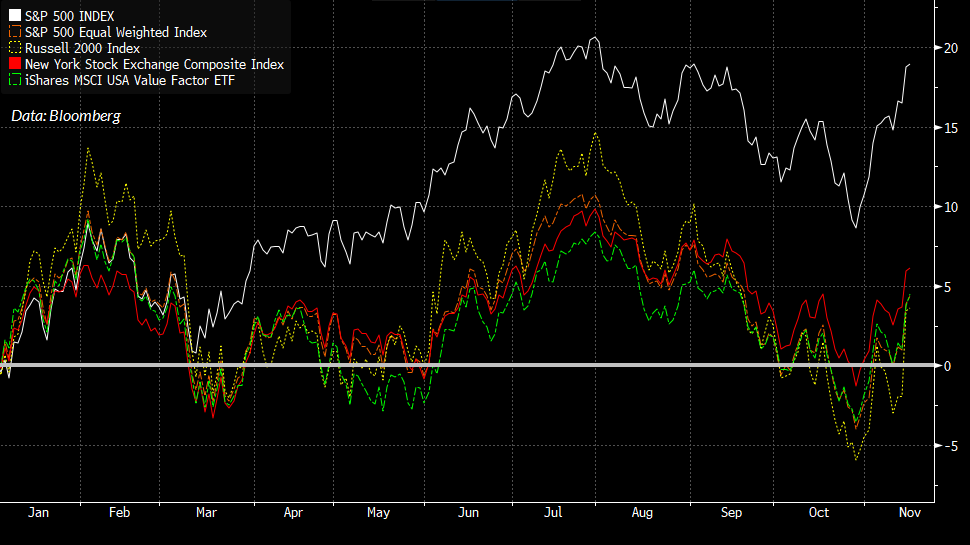
Task: Click the white S&P 500 INDEX legend swatch
Action: (x=15, y=17)
